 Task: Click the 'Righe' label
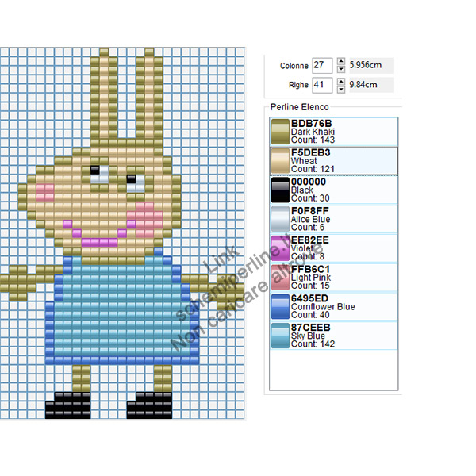point(298,85)
